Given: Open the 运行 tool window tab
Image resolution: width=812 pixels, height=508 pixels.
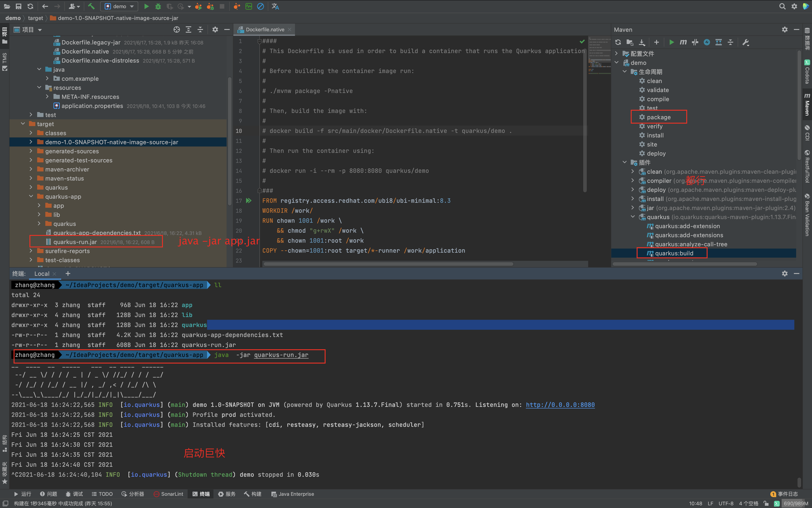Looking at the screenshot, I should pyautogui.click(x=22, y=494).
